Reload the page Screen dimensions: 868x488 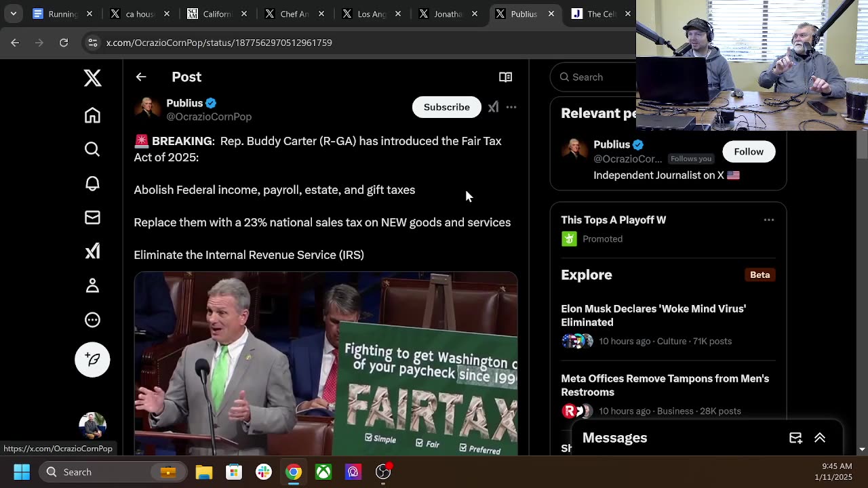[x=64, y=43]
